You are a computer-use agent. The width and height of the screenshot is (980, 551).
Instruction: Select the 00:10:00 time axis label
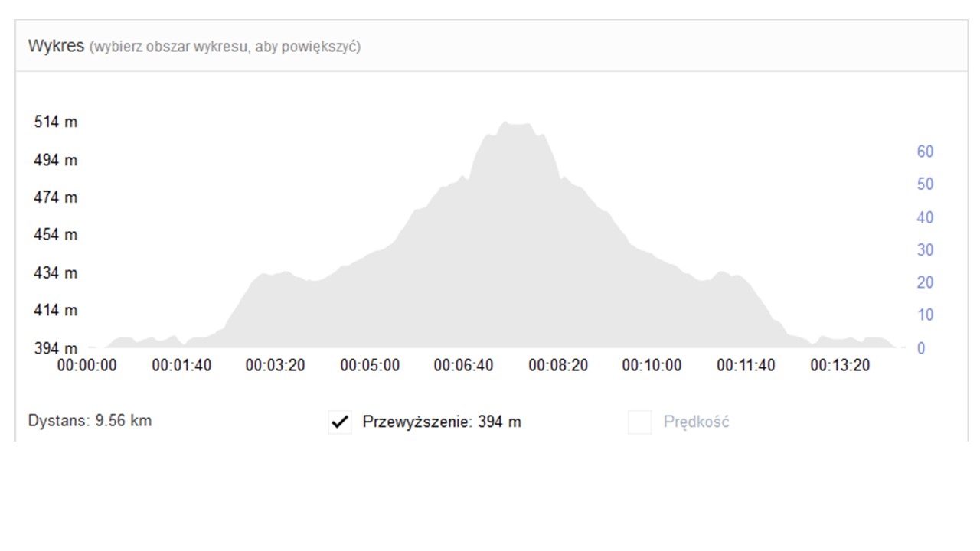click(x=652, y=366)
